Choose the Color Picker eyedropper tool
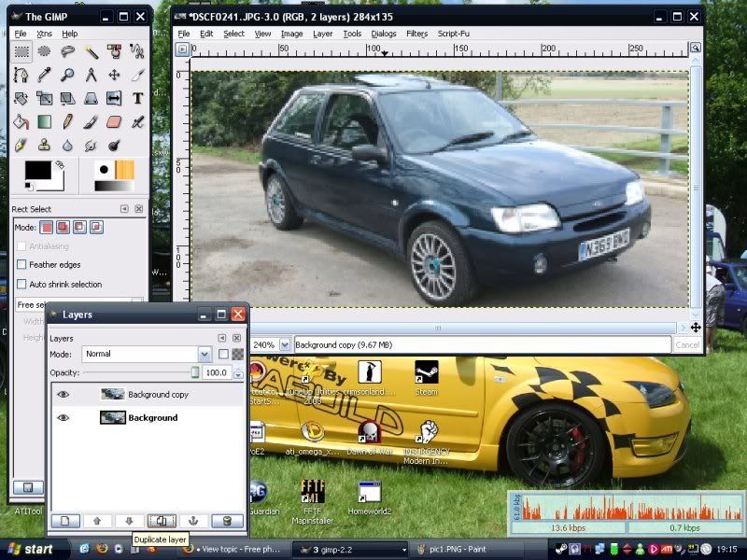The image size is (747, 560). click(44, 75)
